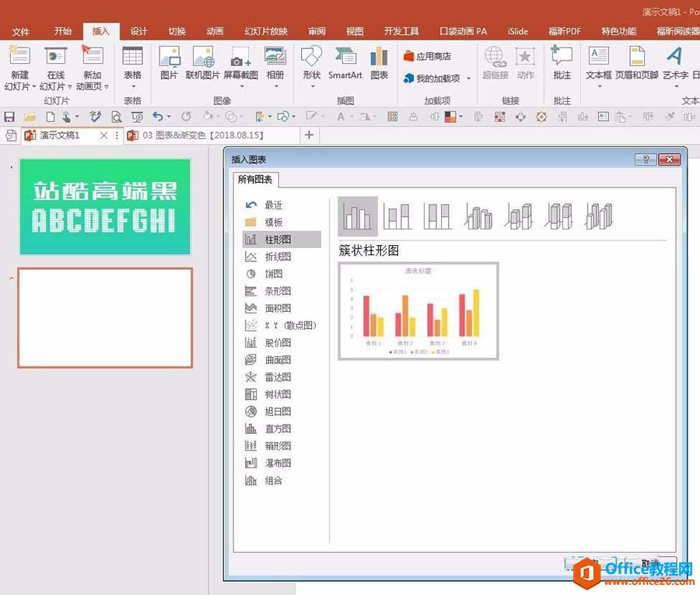Click the Undo arrow icon
This screenshot has height=595, width=700.
[x=158, y=117]
